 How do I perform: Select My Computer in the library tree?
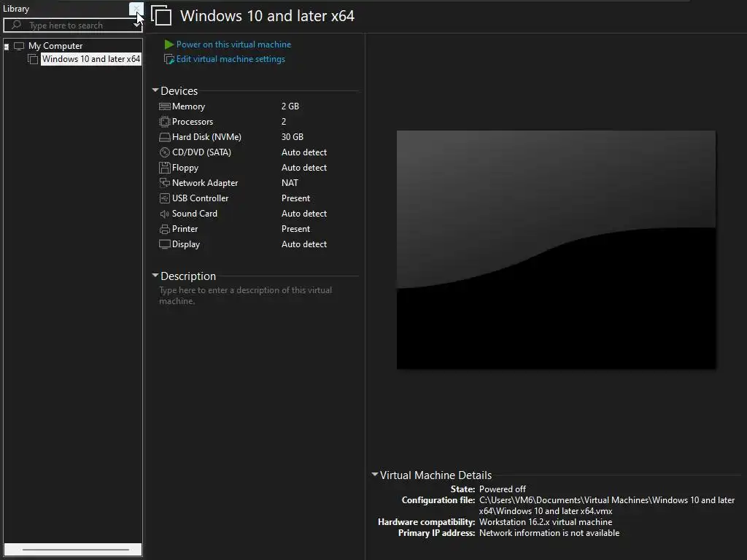pos(55,46)
